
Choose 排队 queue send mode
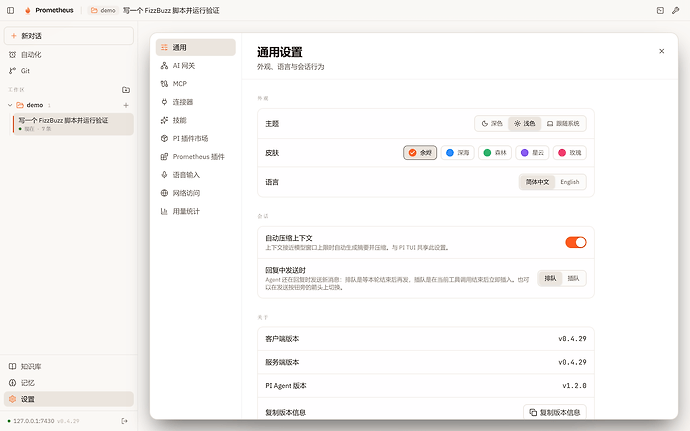(550, 278)
